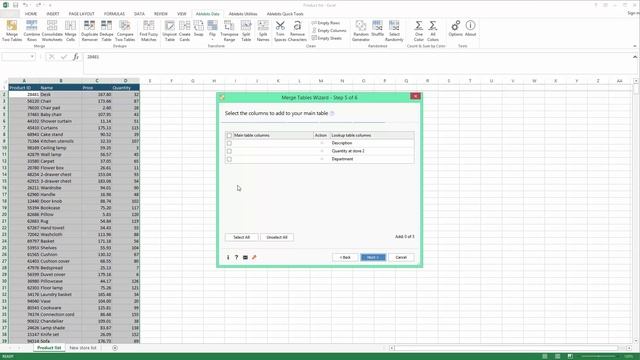Check the Description column checkbox
640x360 pixels.
pos(229,143)
